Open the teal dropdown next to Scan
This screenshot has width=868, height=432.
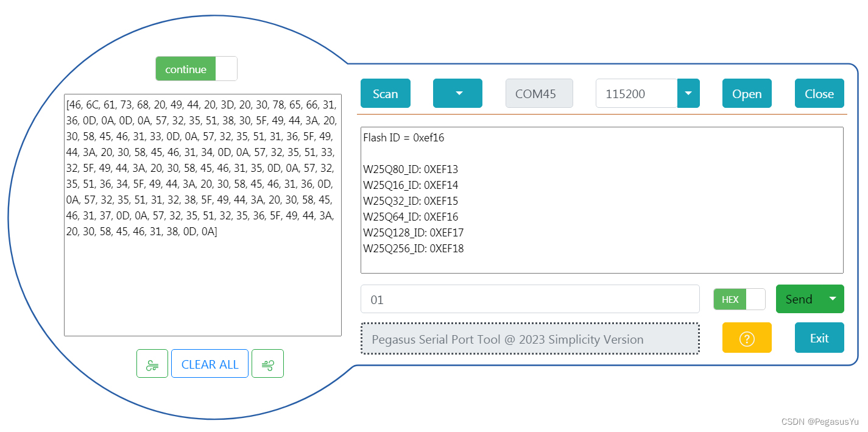[457, 93]
